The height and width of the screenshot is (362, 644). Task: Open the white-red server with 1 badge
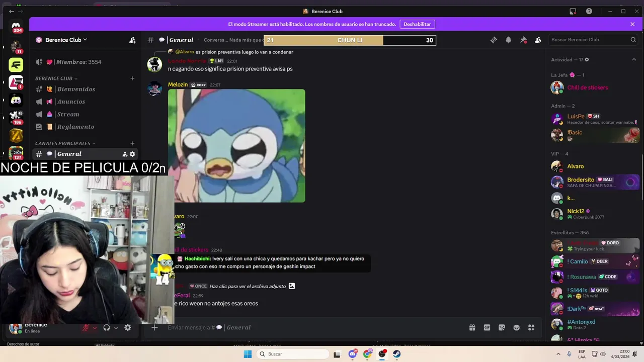click(16, 82)
